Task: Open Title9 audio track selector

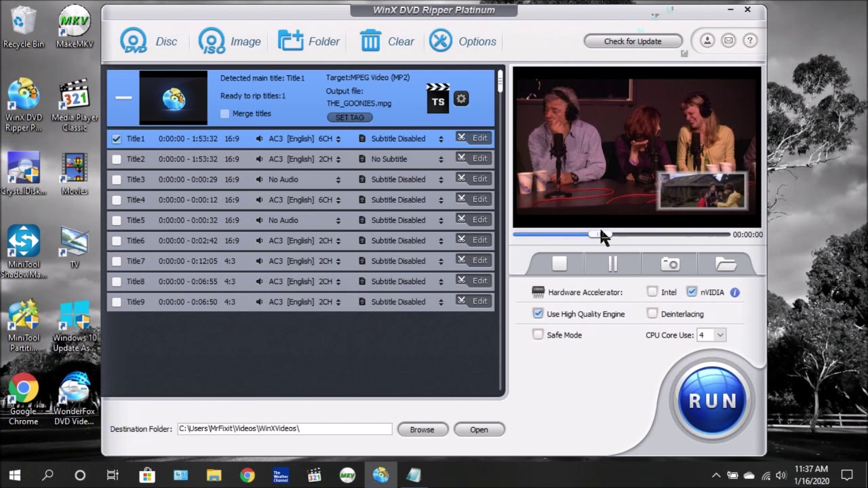Action: (x=338, y=302)
